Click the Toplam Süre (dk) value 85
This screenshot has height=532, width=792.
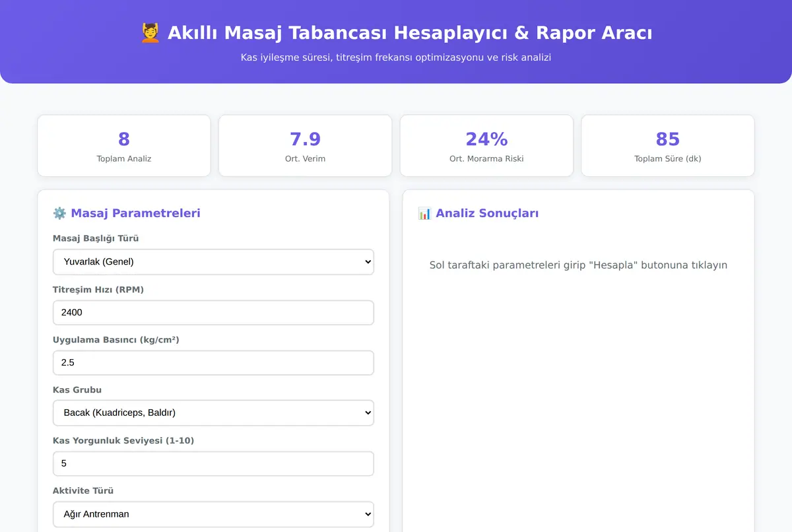point(668,139)
